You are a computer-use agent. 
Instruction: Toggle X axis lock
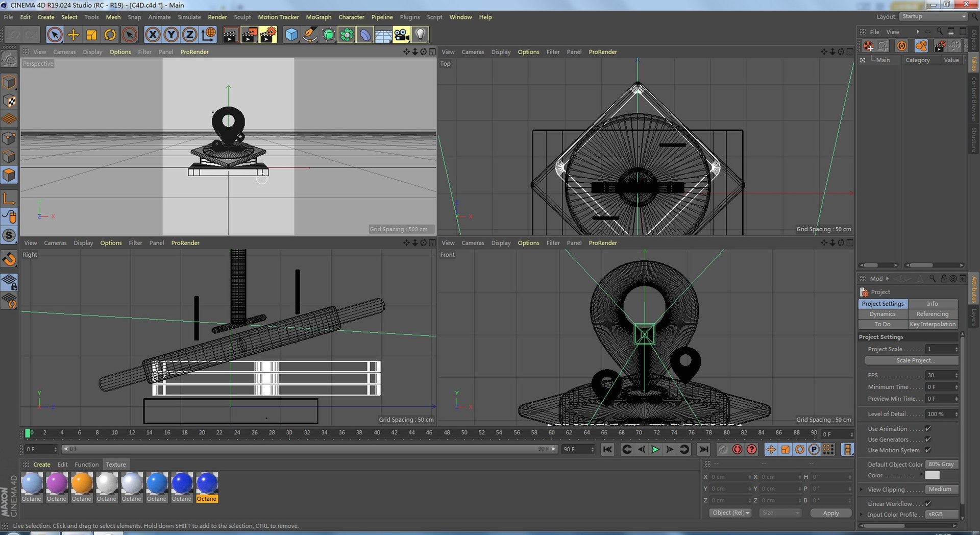click(x=153, y=35)
